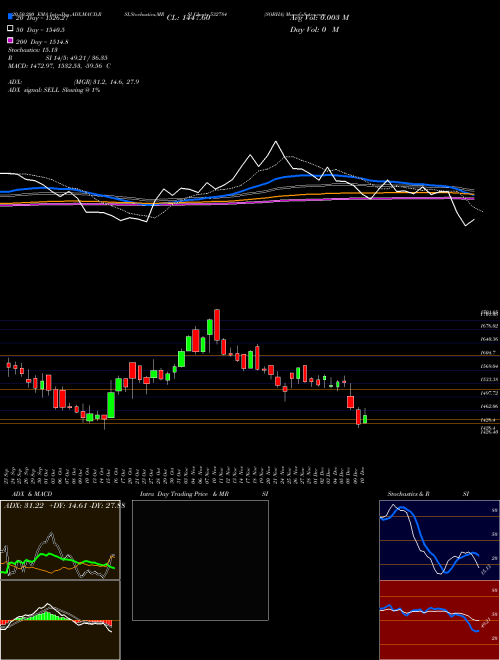
Task: Open the red RSI chart panel
Action: pyautogui.click(x=439, y=620)
